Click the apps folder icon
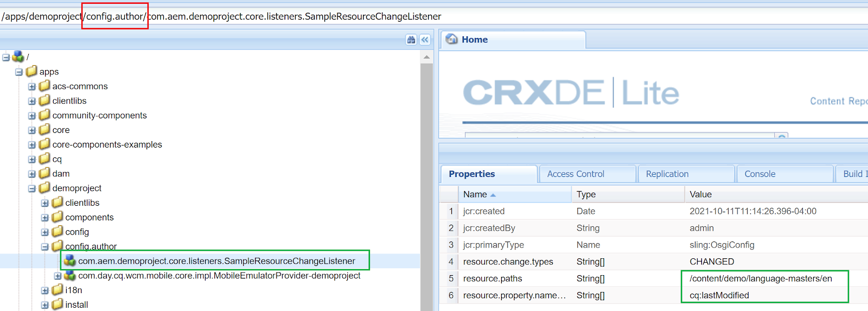868x311 pixels. click(31, 71)
